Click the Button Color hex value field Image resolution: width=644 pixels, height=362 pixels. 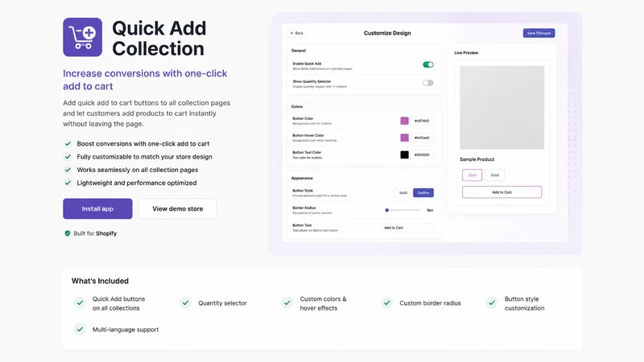pos(422,121)
